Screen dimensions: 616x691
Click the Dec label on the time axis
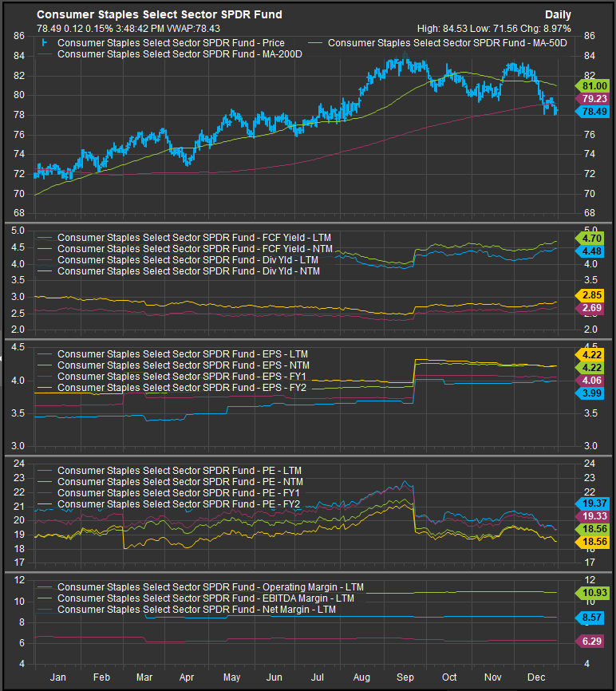click(536, 677)
